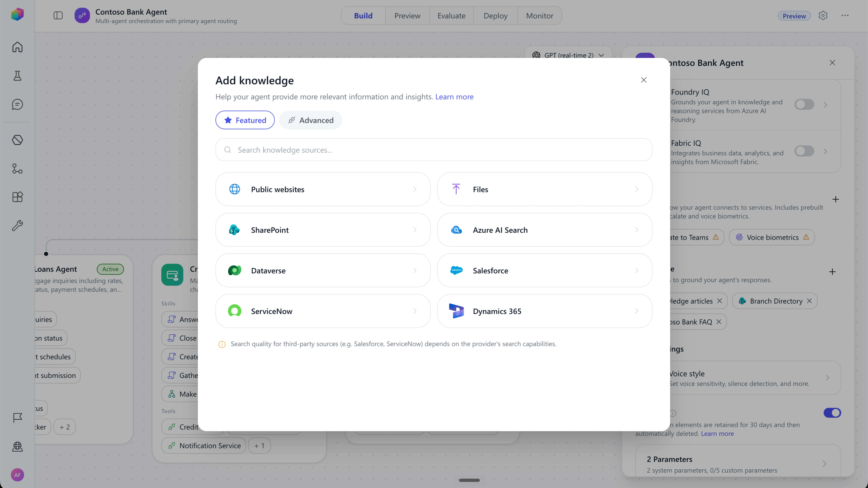
Task: Click the Active status badge on Loans Agent
Action: coord(110,269)
